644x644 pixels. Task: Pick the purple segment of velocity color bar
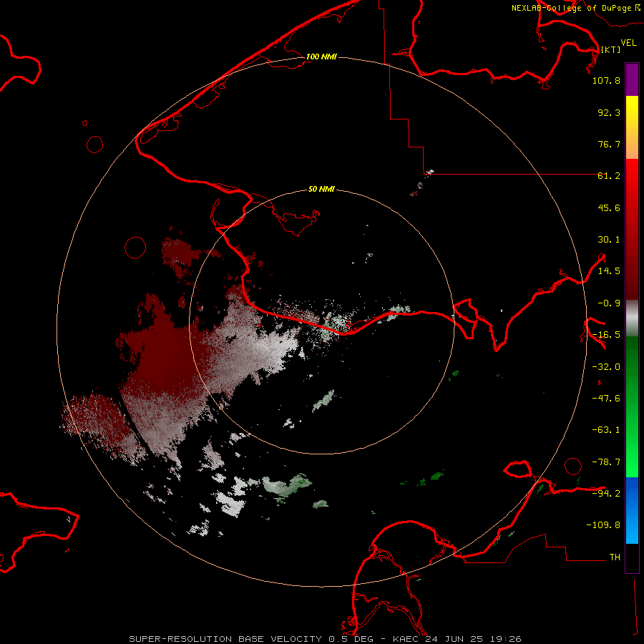632,79
